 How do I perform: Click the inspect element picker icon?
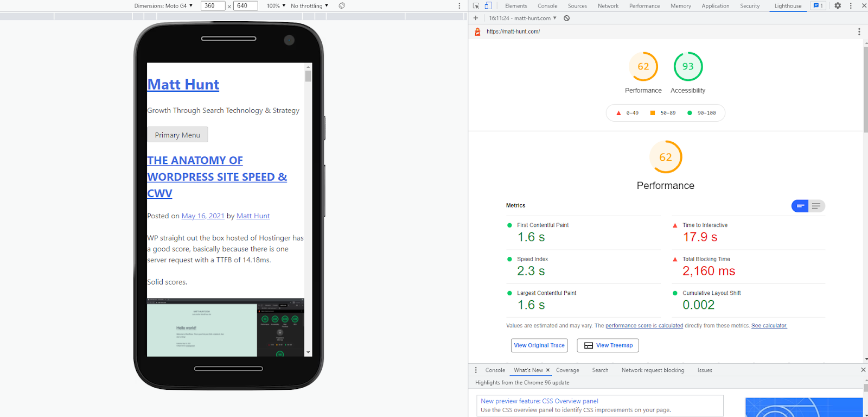(x=476, y=5)
